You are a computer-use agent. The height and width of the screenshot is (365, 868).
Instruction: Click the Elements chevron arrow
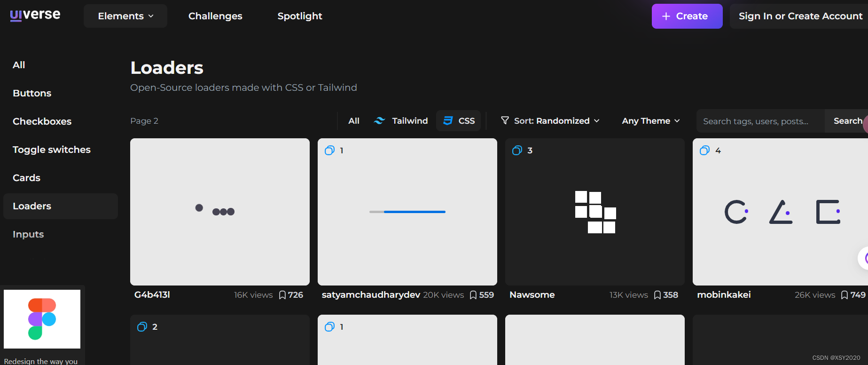pos(151,16)
